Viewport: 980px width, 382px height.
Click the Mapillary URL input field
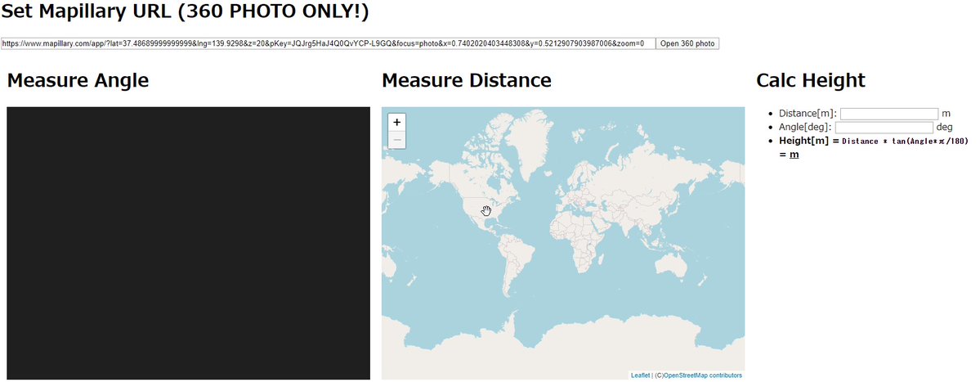click(x=328, y=44)
